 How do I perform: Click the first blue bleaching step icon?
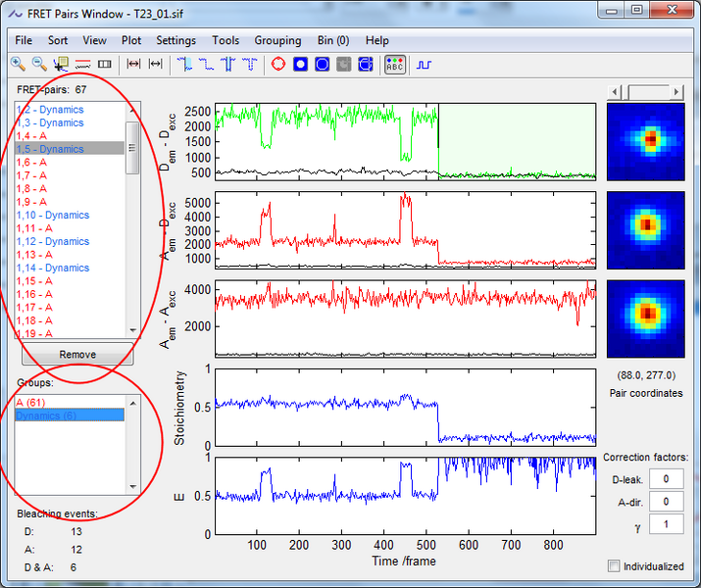click(x=184, y=64)
